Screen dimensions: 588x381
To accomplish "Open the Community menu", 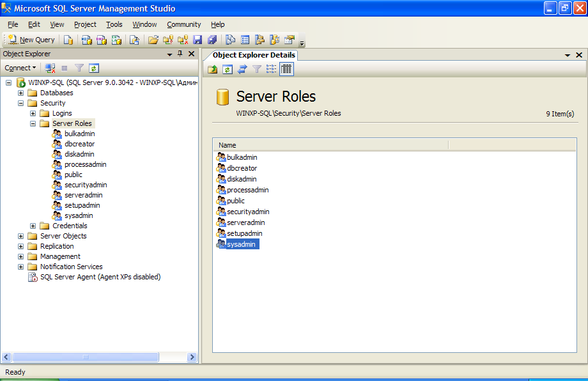I will tap(184, 24).
